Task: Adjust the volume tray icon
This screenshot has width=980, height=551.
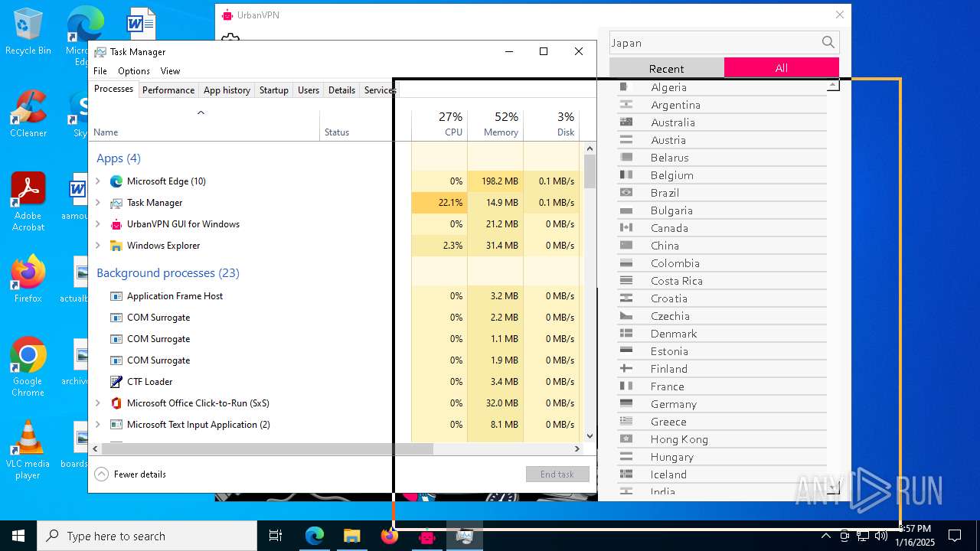Action: (x=880, y=536)
